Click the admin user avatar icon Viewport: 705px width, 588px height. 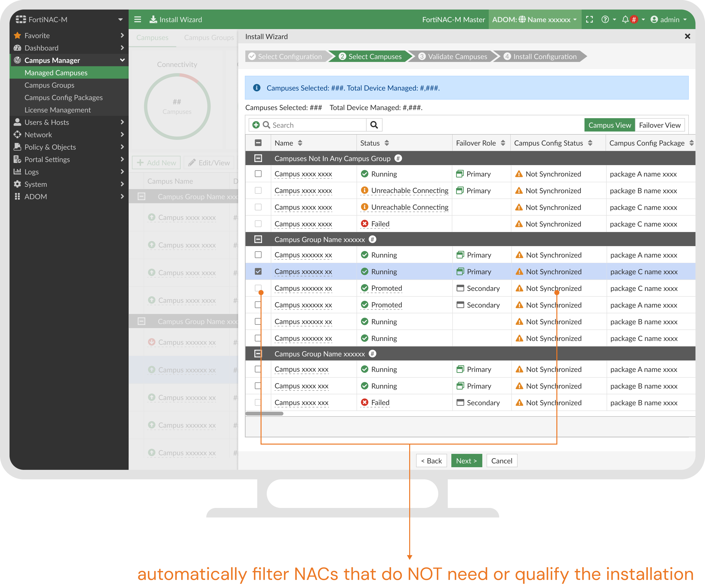(654, 20)
